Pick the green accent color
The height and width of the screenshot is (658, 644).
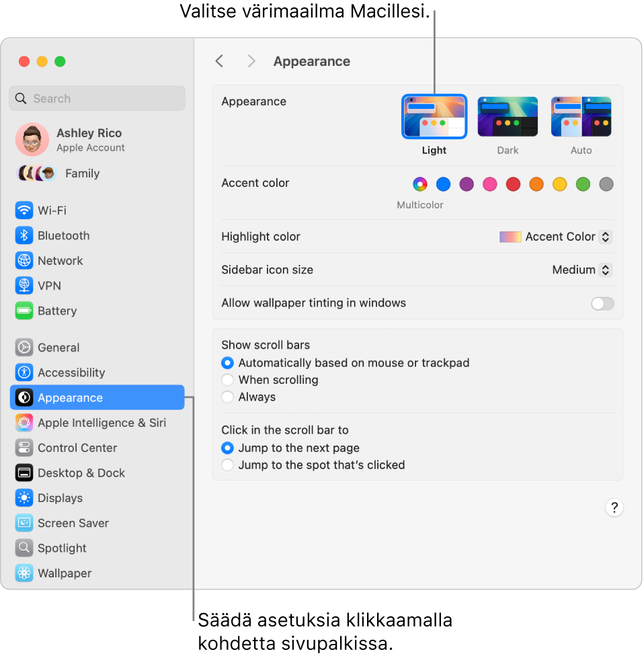point(583,184)
